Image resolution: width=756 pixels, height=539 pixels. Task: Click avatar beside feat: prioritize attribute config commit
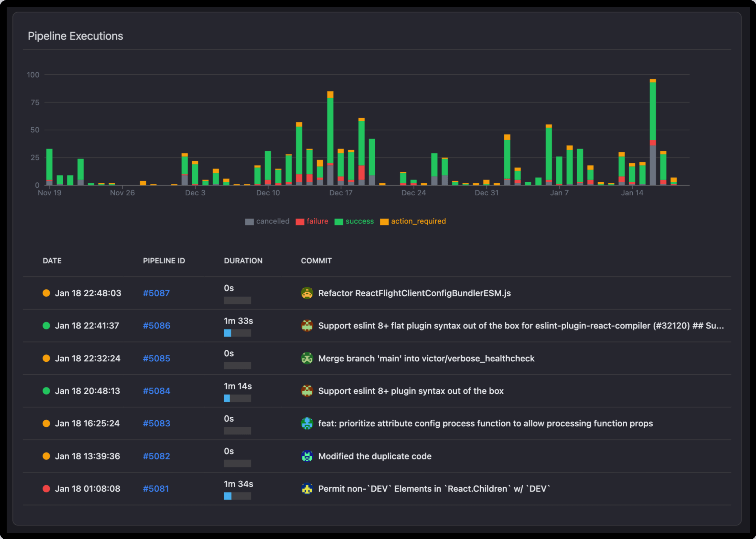pyautogui.click(x=307, y=423)
